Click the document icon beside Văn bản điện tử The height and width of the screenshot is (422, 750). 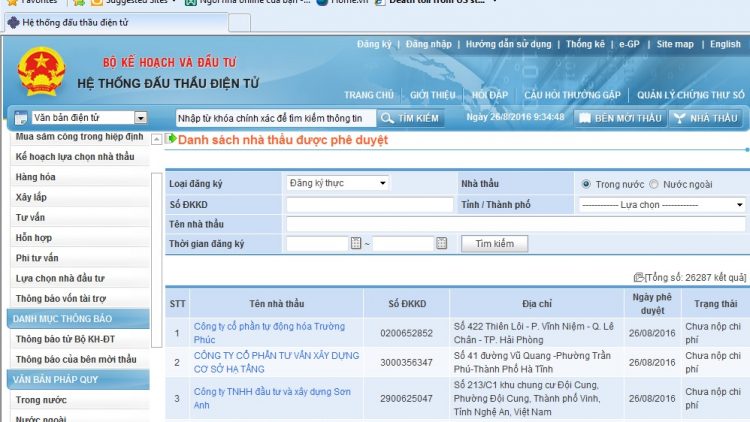pyautogui.click(x=21, y=118)
